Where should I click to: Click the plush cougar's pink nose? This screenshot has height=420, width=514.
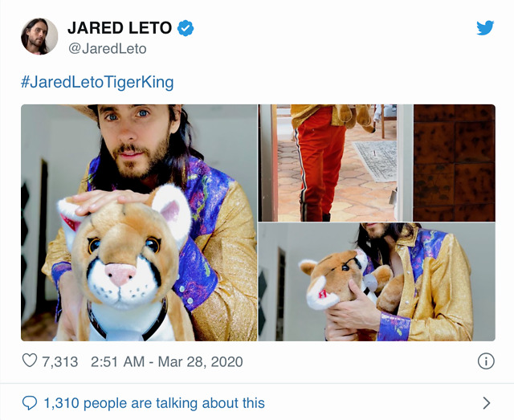pos(120,274)
